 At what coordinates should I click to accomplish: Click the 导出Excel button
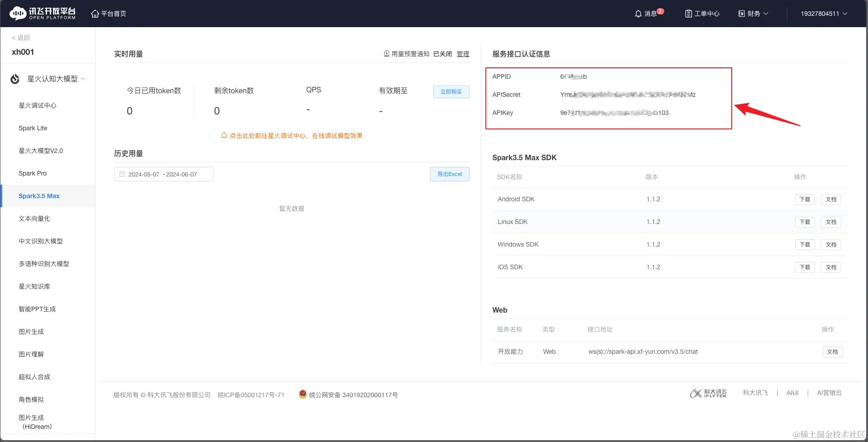[x=450, y=174]
